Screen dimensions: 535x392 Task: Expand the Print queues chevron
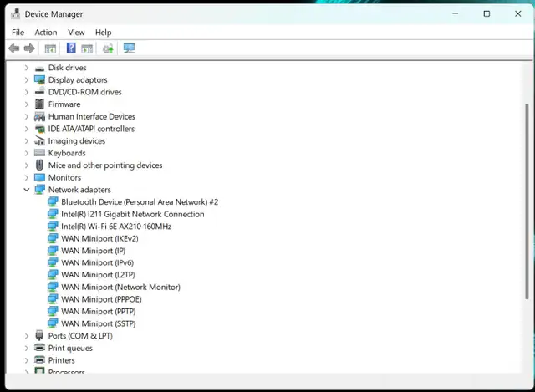(26, 349)
